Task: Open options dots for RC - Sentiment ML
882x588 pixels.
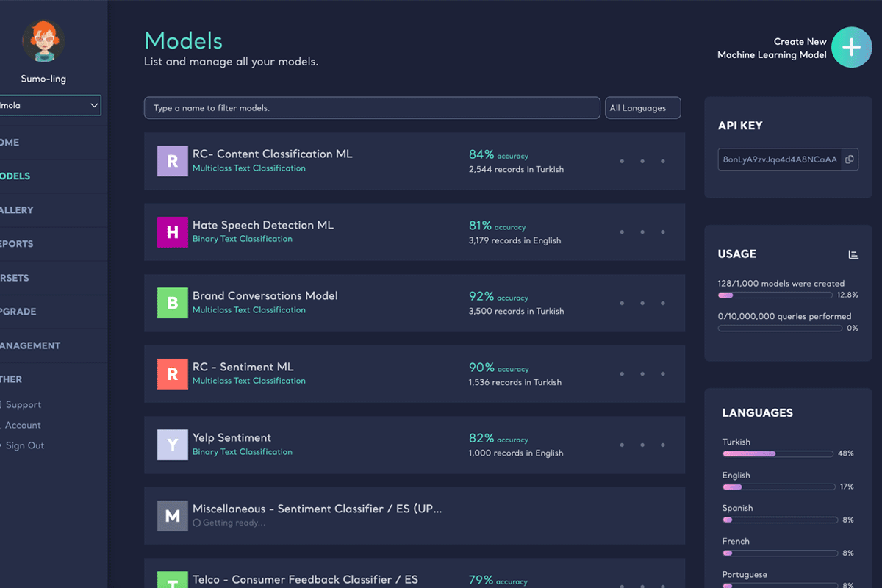Action: tap(642, 373)
